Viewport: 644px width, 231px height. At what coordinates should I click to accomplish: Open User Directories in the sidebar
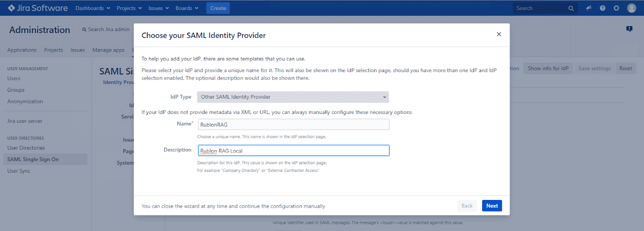[26, 148]
